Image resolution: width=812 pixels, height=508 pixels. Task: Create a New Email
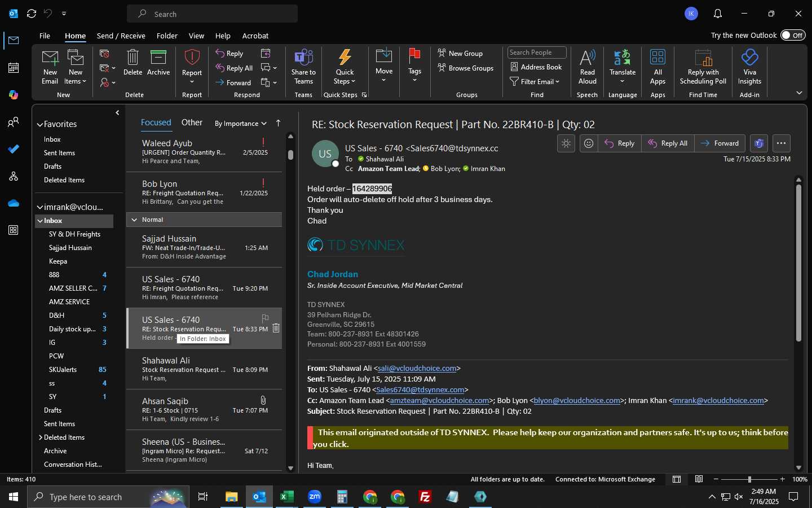(x=50, y=67)
